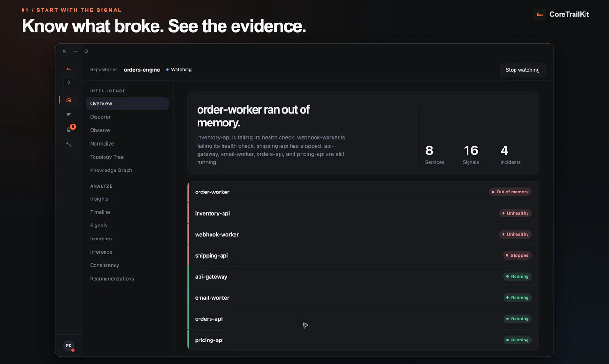The width and height of the screenshot is (609, 364).
Task: Open Signals under Analyze
Action: 128,226
